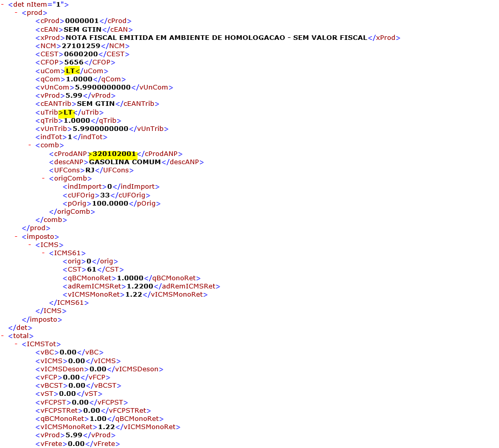
Task: Click the vBCST value 0.00
Action: click(x=77, y=386)
